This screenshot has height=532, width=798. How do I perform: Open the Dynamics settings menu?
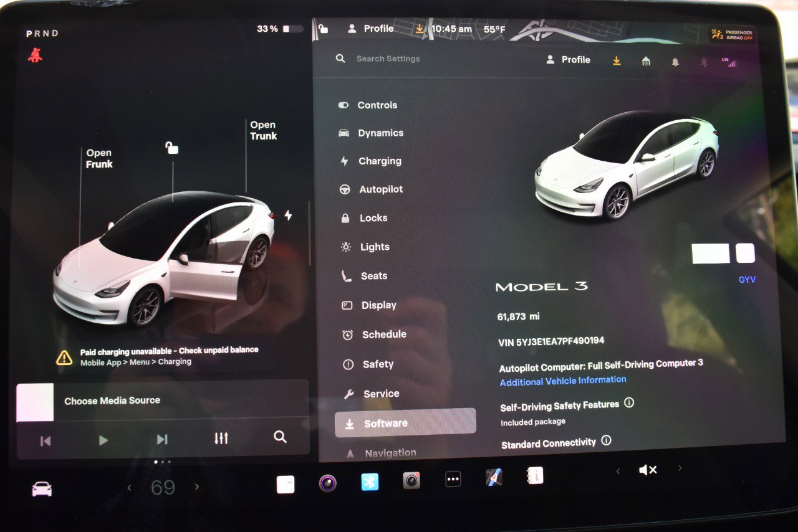[x=371, y=133]
